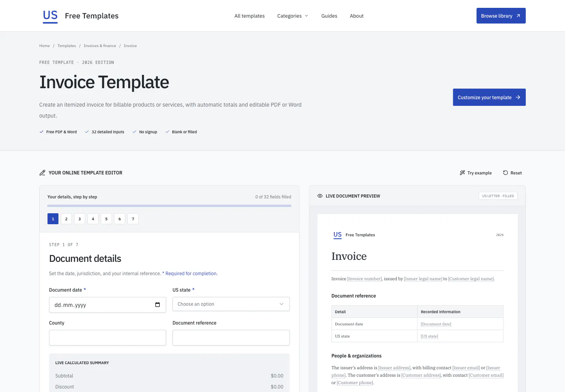Image resolution: width=565 pixels, height=392 pixels.
Task: Click the Free PDF & Word checkmark icon
Action: point(42,132)
